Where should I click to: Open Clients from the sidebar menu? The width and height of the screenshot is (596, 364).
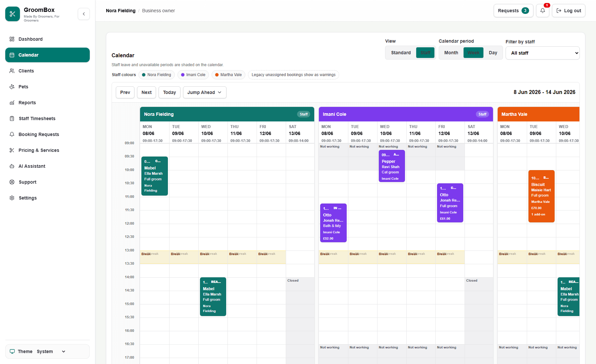coord(47,71)
